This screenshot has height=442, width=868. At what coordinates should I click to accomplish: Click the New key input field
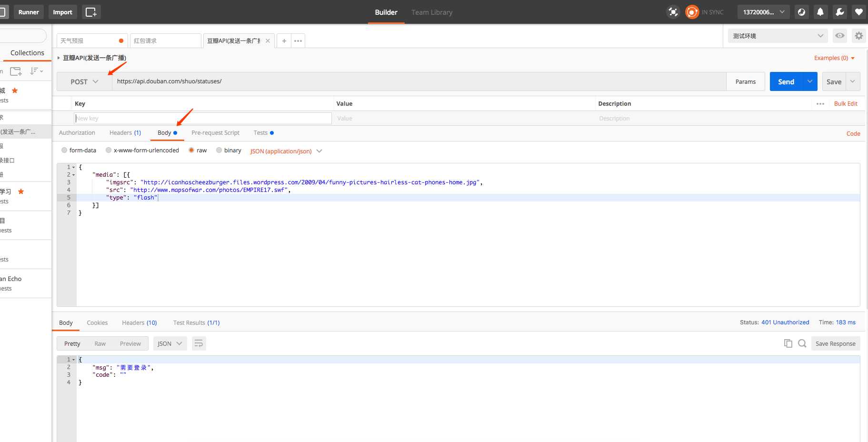[203, 118]
